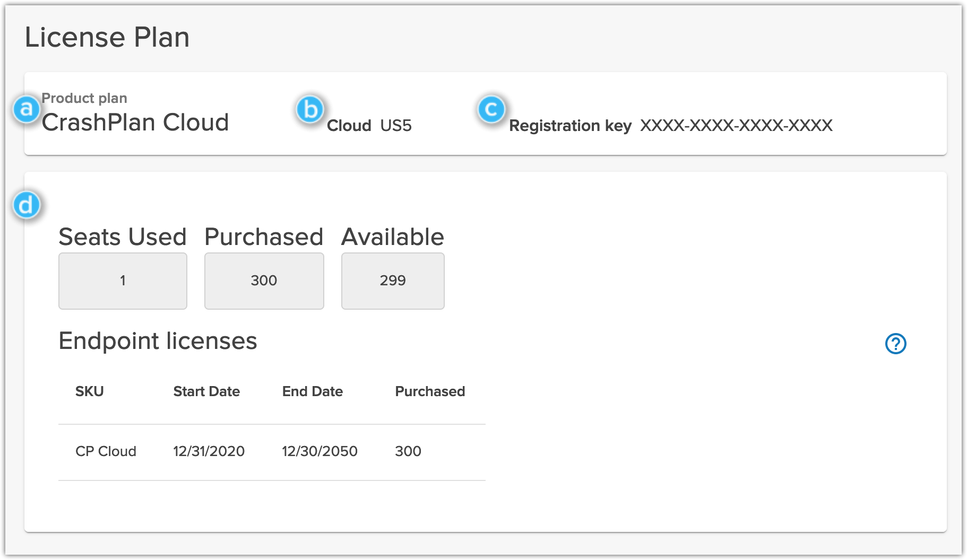The image size is (967, 560).
Task: Click the callout marker c
Action: coord(493,109)
